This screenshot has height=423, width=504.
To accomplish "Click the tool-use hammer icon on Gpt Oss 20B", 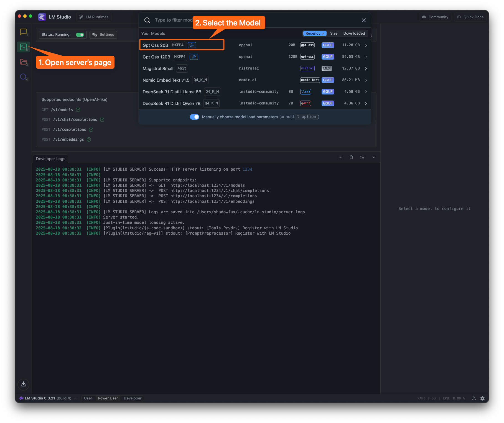I will point(192,45).
